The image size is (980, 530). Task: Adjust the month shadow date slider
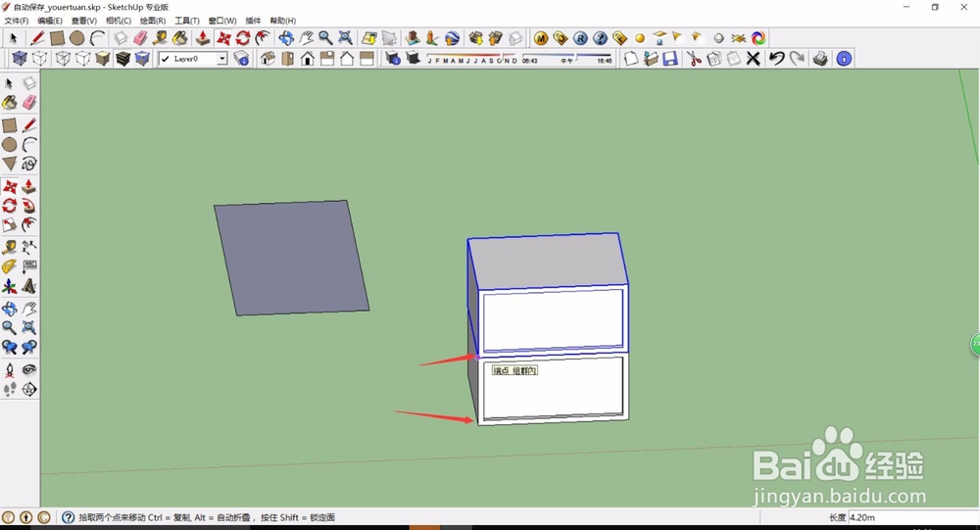click(x=472, y=58)
